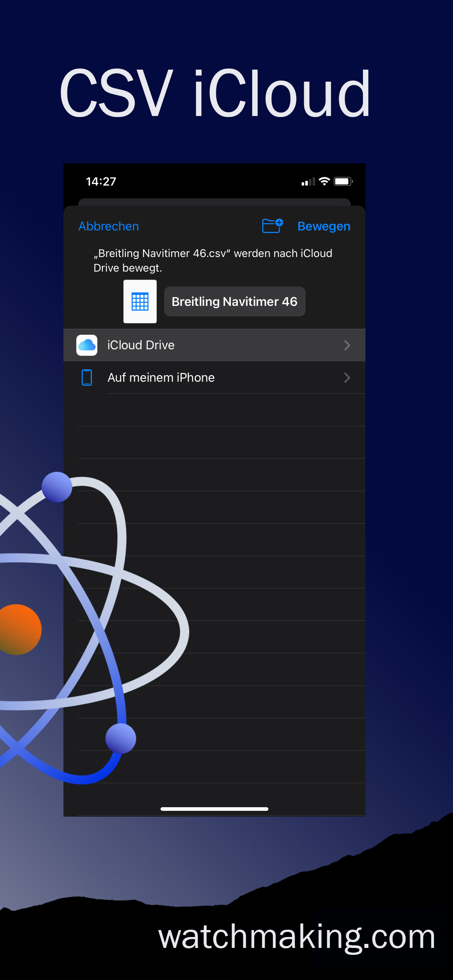The height and width of the screenshot is (980, 453).
Task: Tap the Wi-Fi status bar icon
Action: coord(324,182)
